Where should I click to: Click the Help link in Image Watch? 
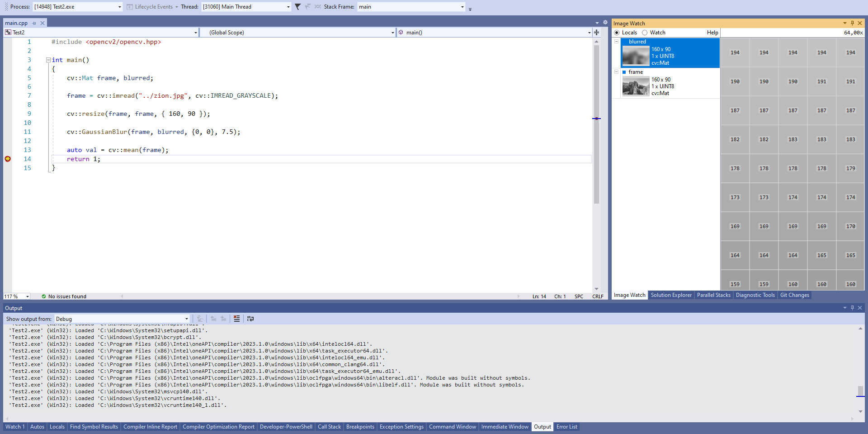pos(712,33)
